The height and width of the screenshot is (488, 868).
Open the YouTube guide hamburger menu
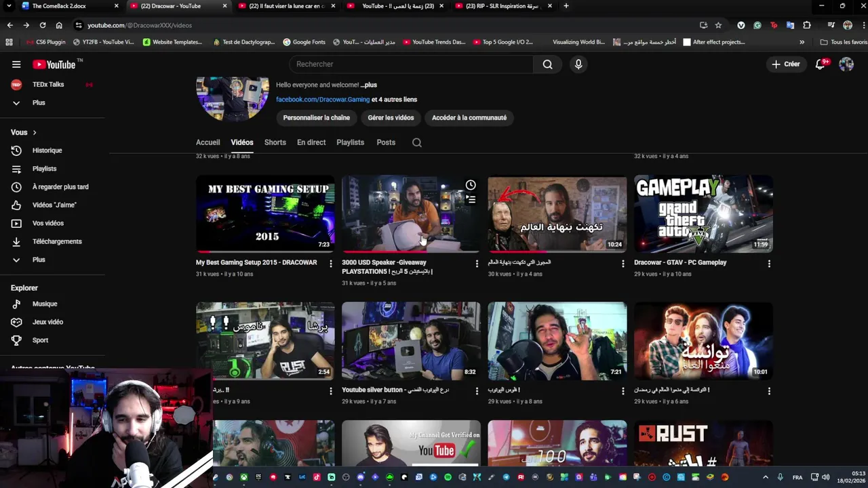pyautogui.click(x=16, y=64)
